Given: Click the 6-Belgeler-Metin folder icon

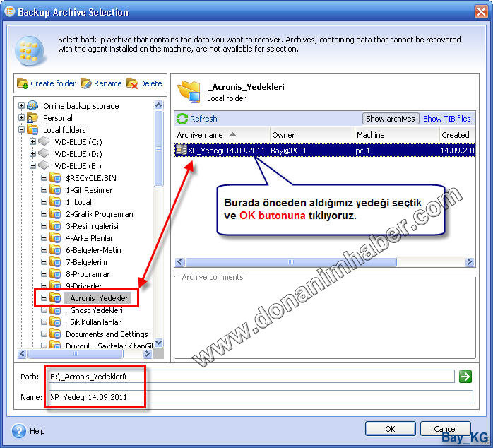Looking at the screenshot, I should [x=55, y=250].
